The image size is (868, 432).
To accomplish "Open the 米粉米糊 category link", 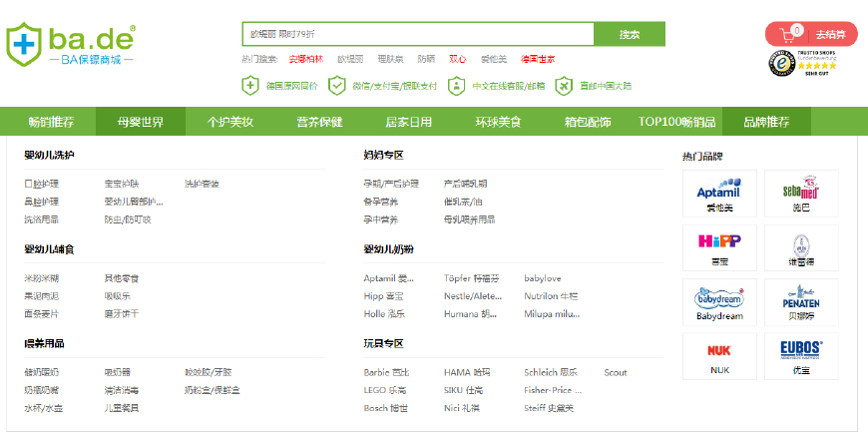I will (42, 278).
